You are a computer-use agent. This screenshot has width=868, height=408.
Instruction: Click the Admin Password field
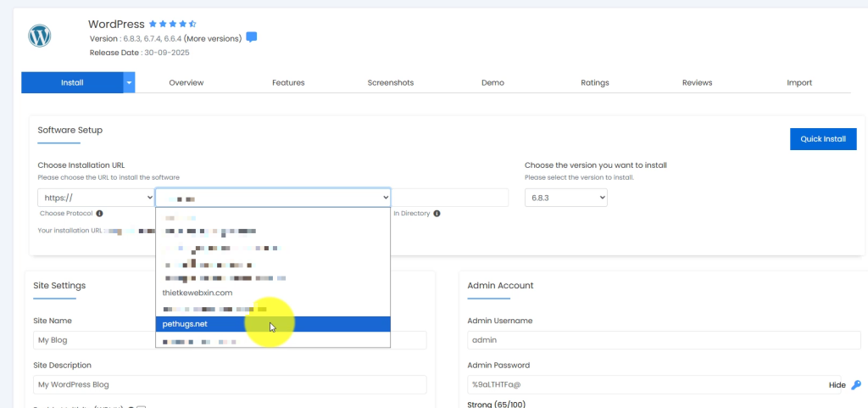point(654,384)
